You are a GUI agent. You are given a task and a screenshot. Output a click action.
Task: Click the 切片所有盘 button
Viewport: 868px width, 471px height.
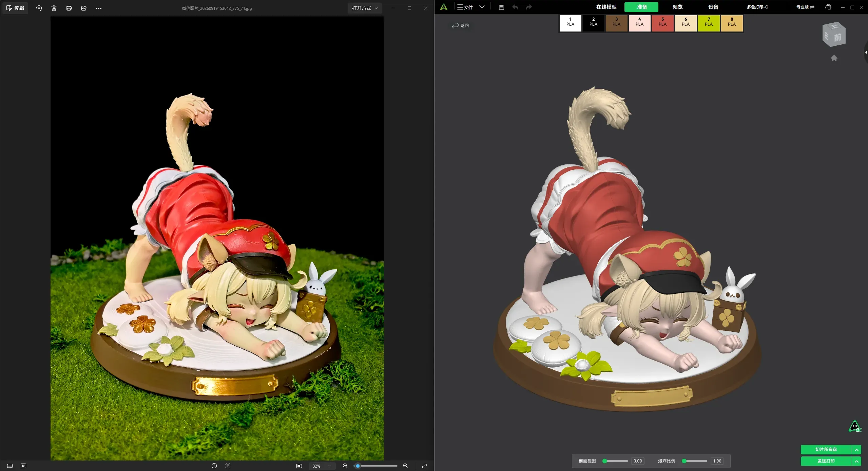826,449
